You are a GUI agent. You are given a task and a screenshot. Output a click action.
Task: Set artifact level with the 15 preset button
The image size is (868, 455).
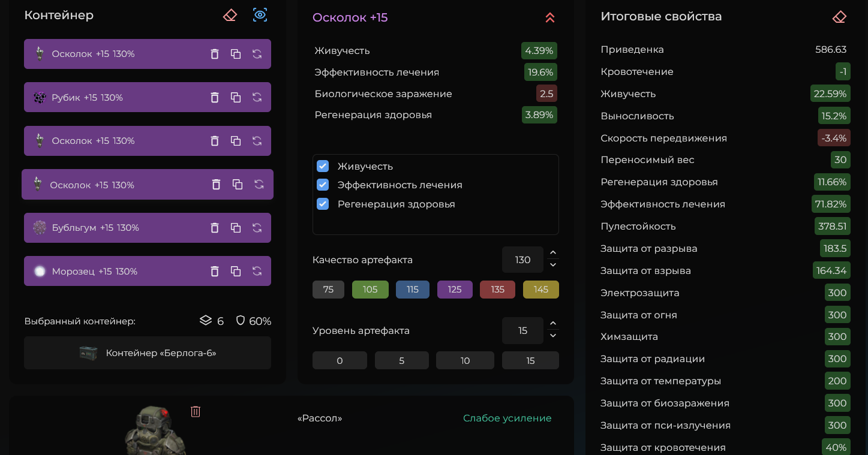[x=530, y=360]
